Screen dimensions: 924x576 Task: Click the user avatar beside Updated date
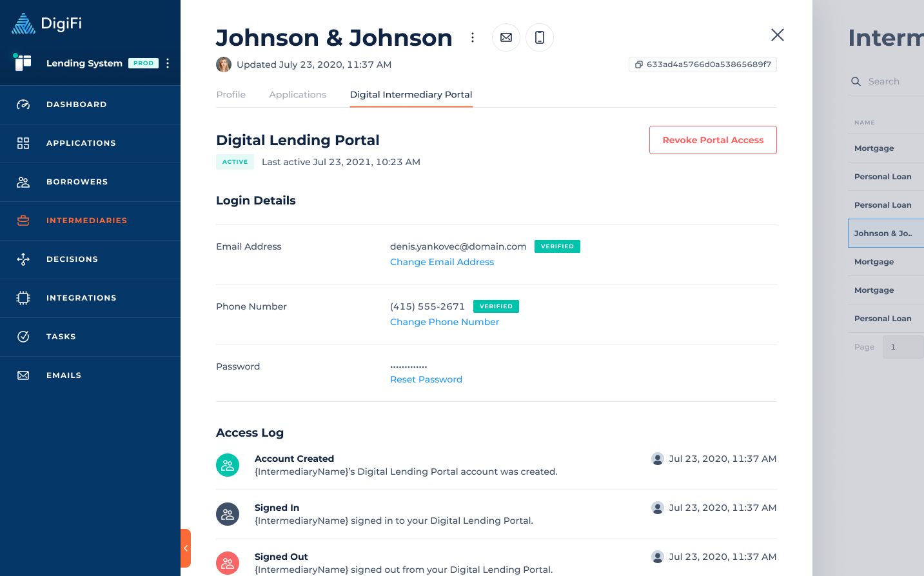(224, 65)
